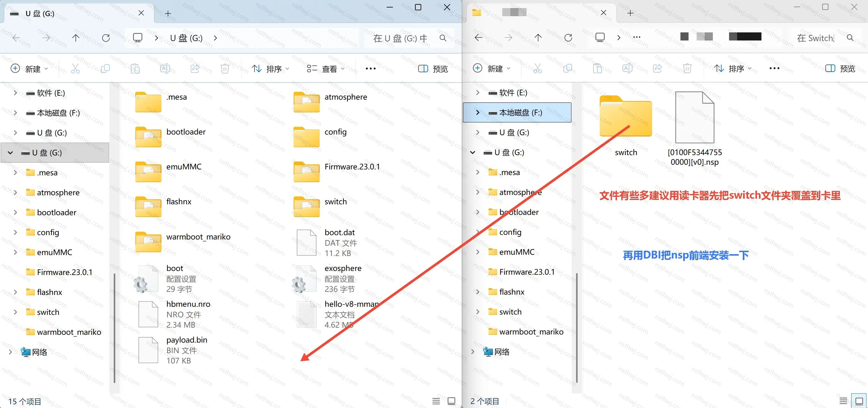Add a new tab in right window
This screenshot has width=868, height=408.
point(631,13)
